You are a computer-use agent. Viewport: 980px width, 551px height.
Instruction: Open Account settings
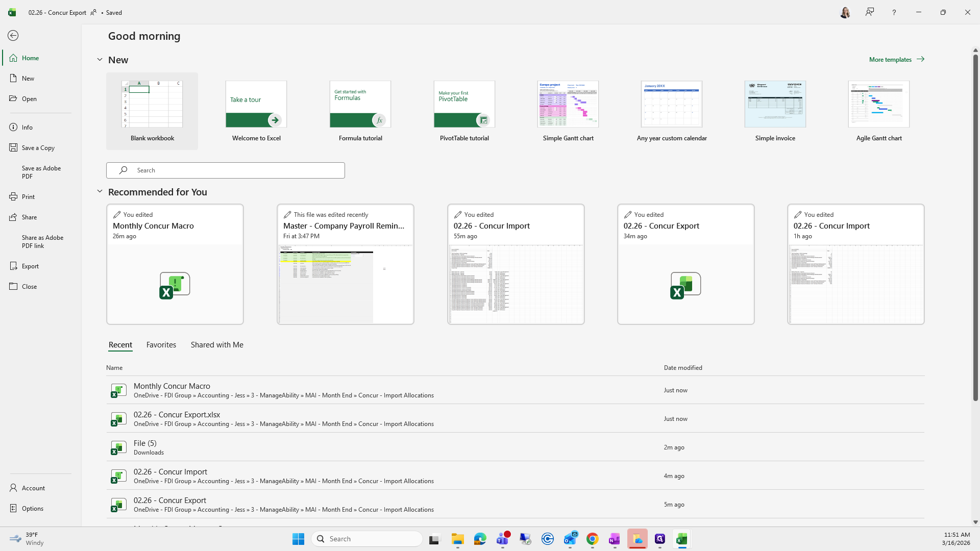[x=33, y=488]
